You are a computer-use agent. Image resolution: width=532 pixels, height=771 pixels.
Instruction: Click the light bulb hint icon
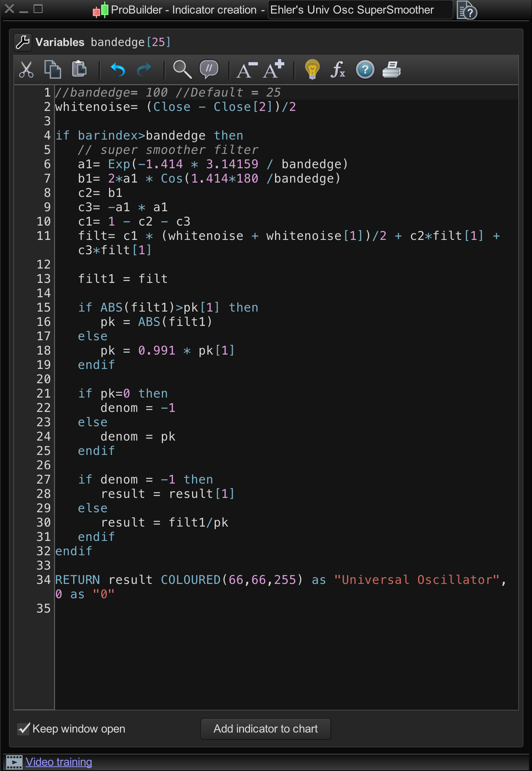(x=312, y=70)
